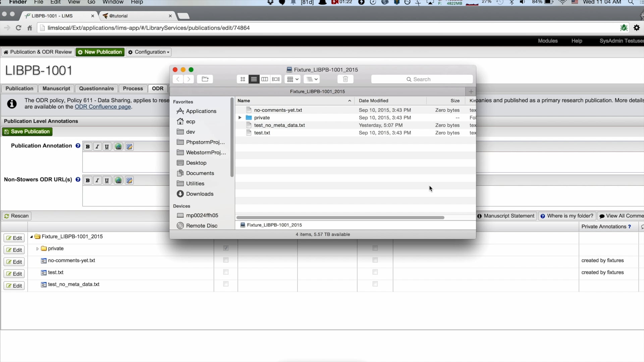Click Where is my folder? button
Image resolution: width=644 pixels, height=362 pixels.
(567, 216)
